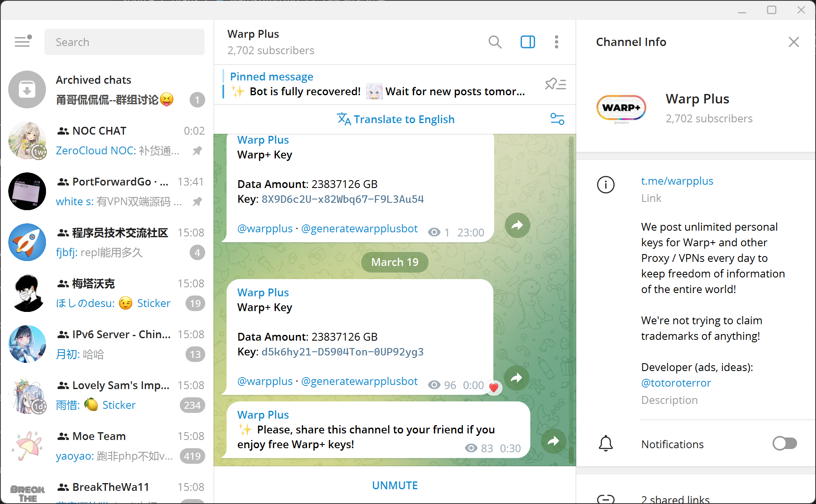Click the heart reaction on message

[494, 387]
